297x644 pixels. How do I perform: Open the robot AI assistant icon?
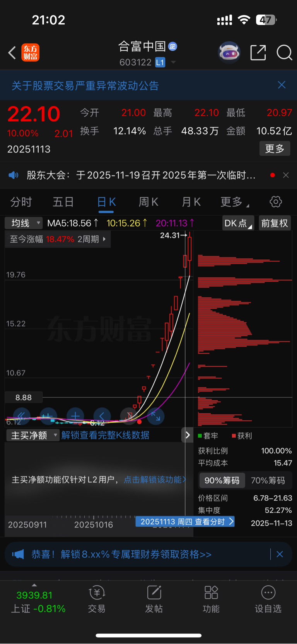pyautogui.click(x=229, y=53)
